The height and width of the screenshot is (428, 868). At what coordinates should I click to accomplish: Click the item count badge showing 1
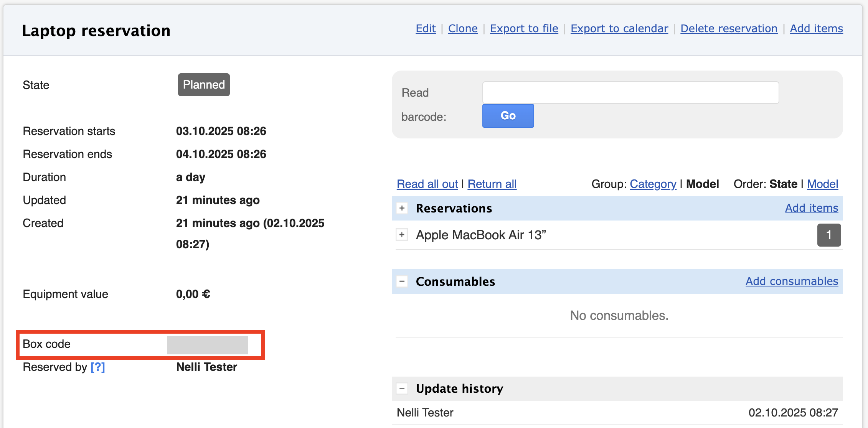tap(828, 235)
